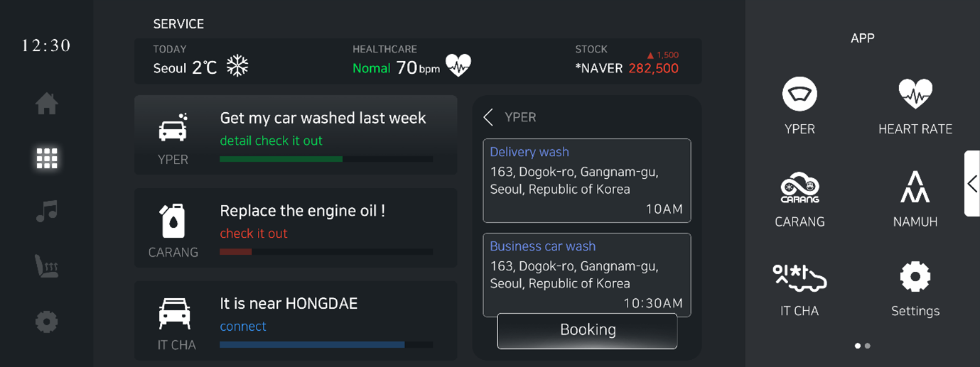Choose the Business car wash option
This screenshot has height=367, width=980.
tap(587, 275)
